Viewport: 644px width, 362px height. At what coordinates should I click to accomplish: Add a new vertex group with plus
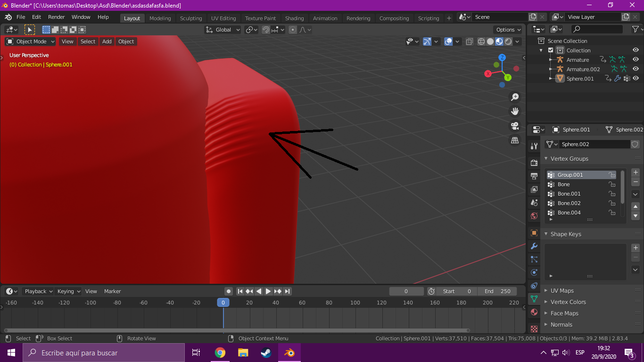click(636, 173)
